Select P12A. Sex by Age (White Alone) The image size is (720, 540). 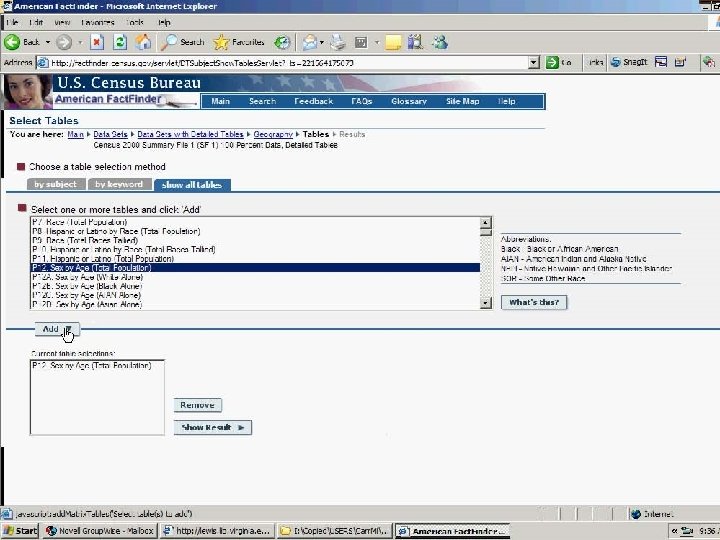click(x=255, y=277)
